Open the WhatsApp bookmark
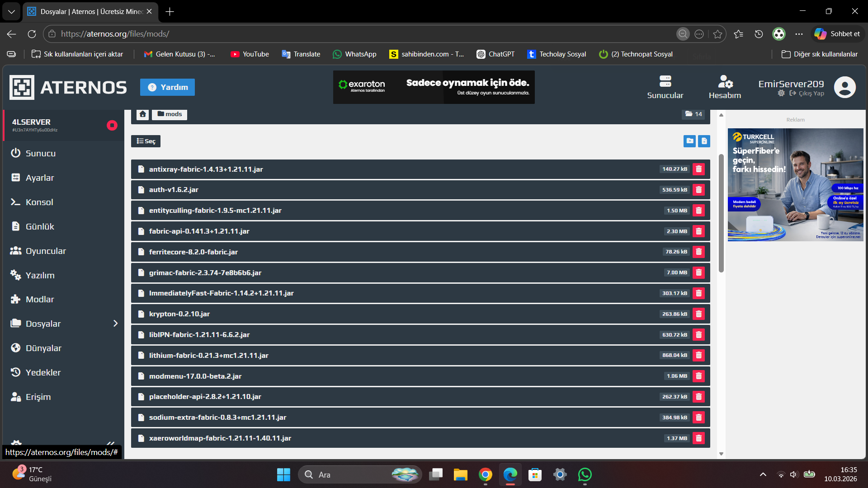Viewport: 868px width, 488px height. (x=354, y=54)
